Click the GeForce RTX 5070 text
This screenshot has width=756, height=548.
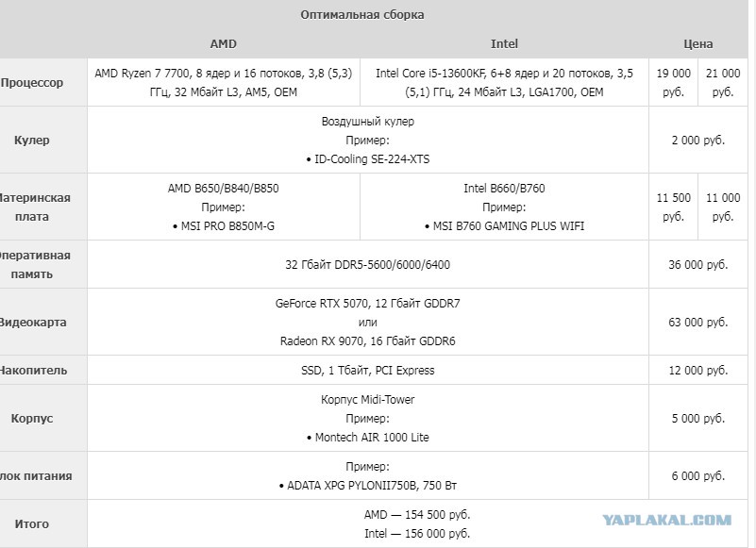tap(368, 304)
